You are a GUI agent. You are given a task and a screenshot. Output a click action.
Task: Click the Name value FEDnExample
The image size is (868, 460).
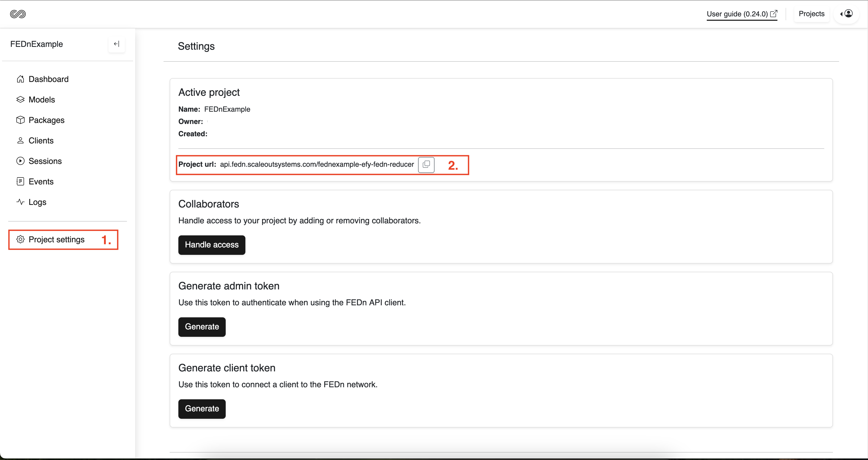click(227, 109)
